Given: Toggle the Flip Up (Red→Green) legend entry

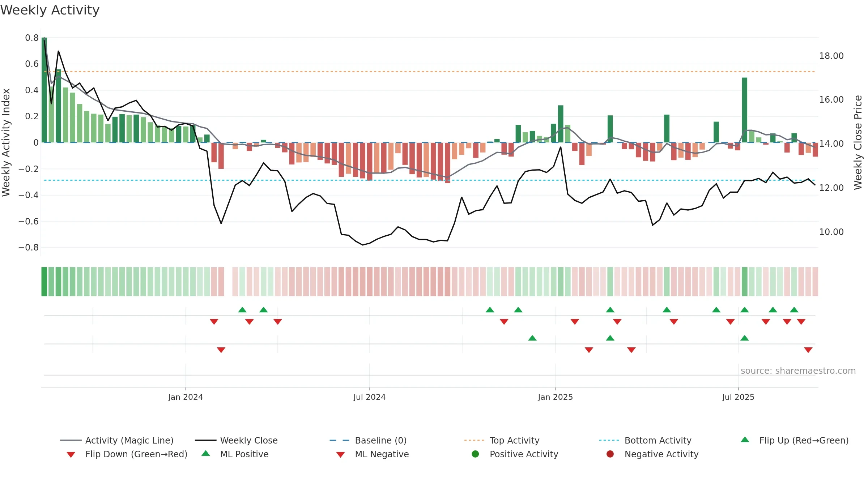Looking at the screenshot, I should click(795, 440).
